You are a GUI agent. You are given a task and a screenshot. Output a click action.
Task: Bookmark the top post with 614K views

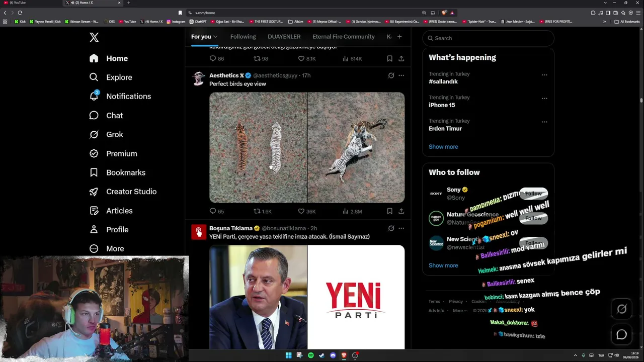tap(389, 59)
